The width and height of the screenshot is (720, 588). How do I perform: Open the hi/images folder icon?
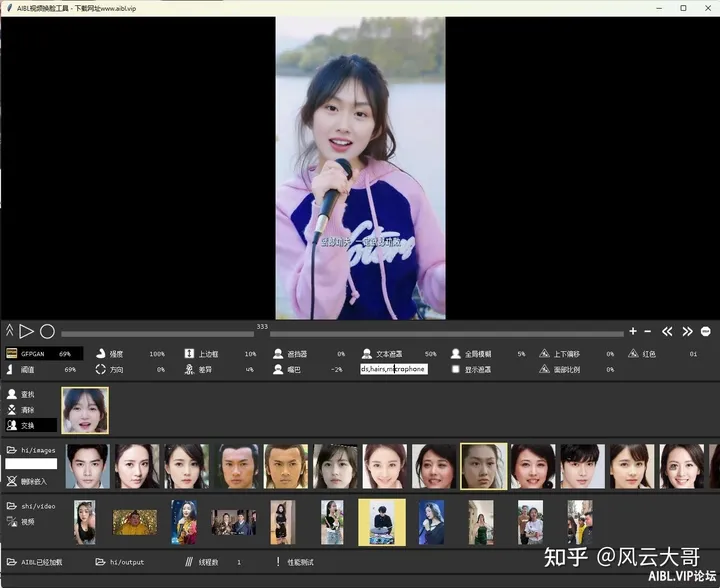(11, 450)
